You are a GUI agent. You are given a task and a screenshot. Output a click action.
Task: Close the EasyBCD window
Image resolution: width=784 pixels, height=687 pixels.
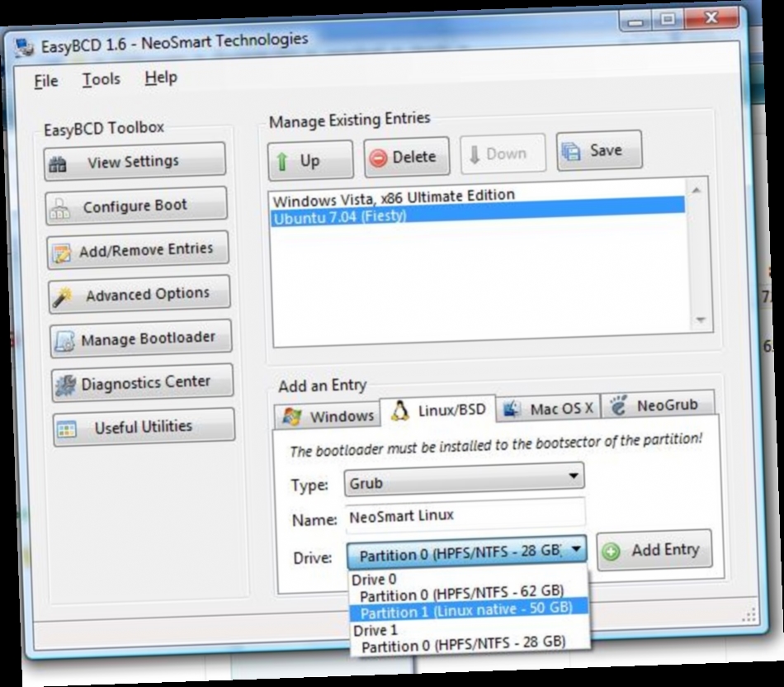(711, 18)
